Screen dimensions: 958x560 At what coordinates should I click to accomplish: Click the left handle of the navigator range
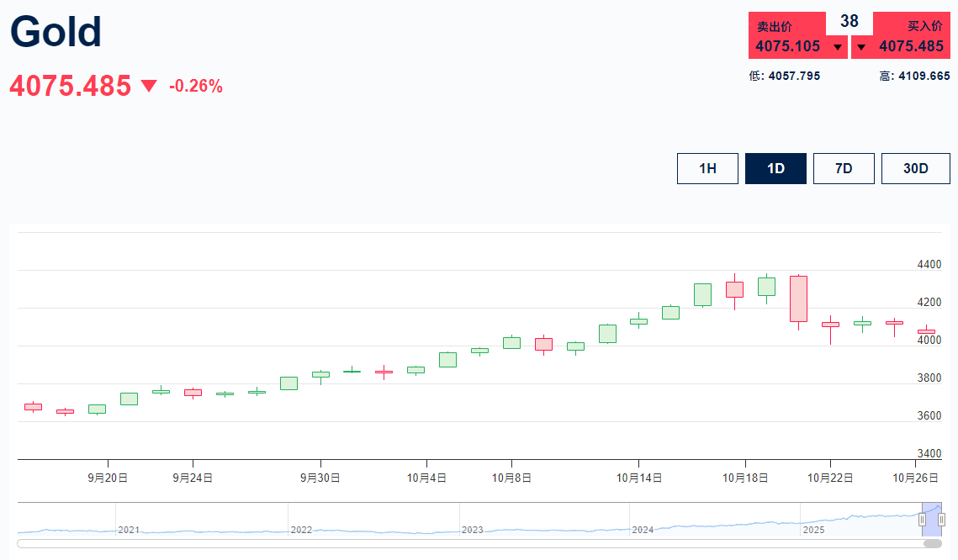tap(923, 520)
